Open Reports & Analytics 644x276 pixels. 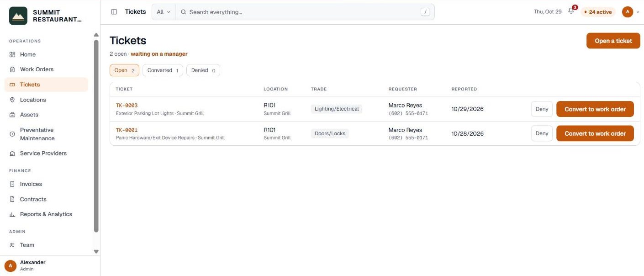coord(46,214)
